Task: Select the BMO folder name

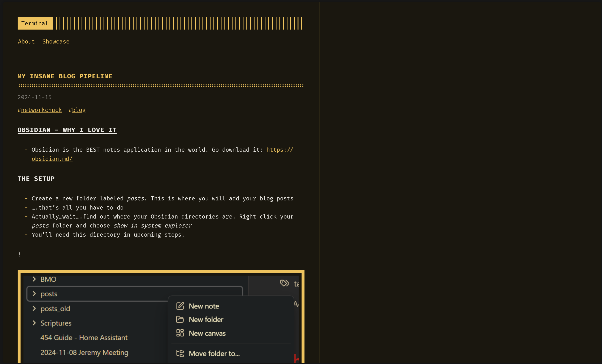Action: tap(48, 279)
